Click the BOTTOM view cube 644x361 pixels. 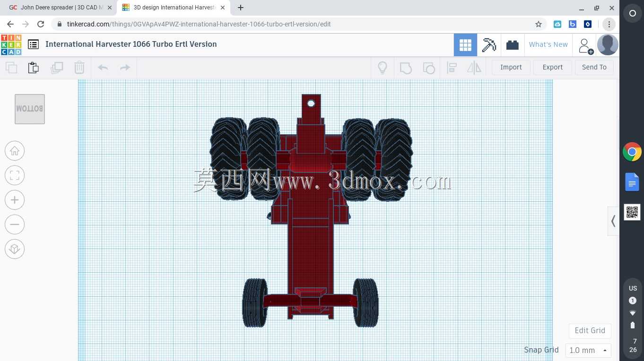pos(30,109)
